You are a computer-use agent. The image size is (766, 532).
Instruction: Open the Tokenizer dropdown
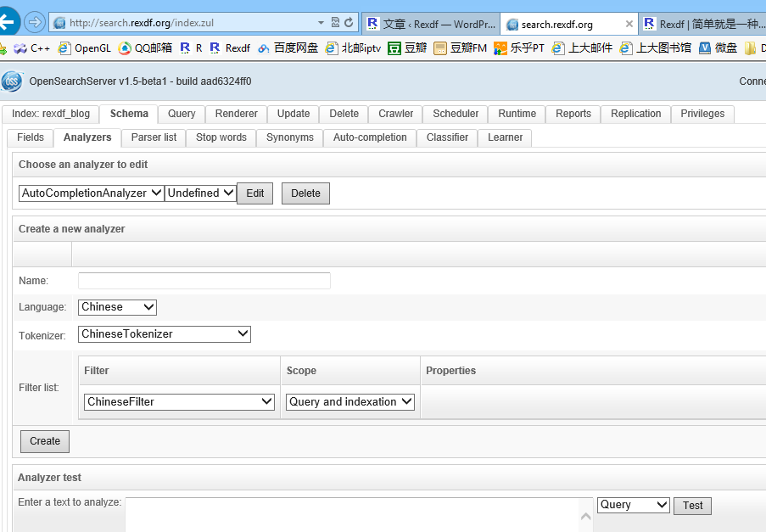pyautogui.click(x=164, y=334)
